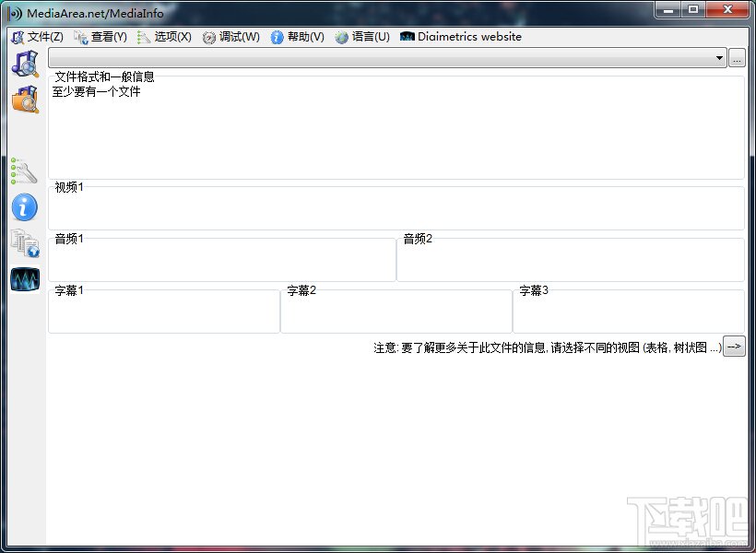Click the 音频2 group label
The height and width of the screenshot is (553, 756).
pos(418,239)
